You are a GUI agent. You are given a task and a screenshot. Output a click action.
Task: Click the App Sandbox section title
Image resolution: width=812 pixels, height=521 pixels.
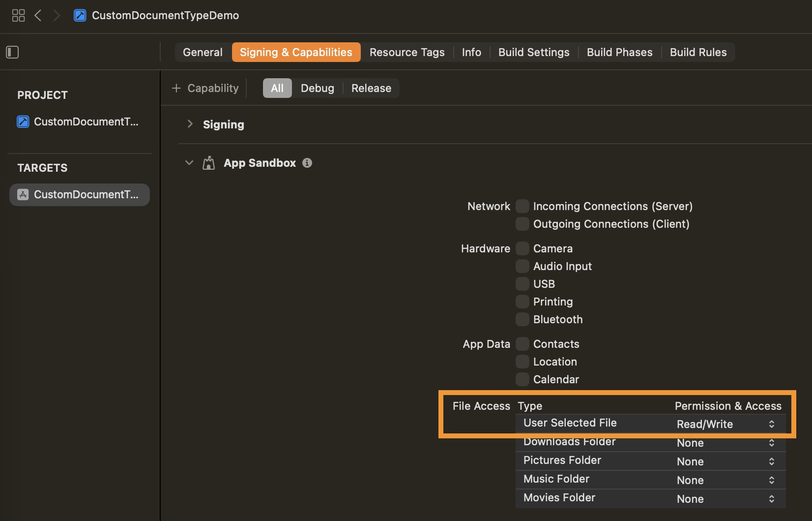(x=260, y=163)
